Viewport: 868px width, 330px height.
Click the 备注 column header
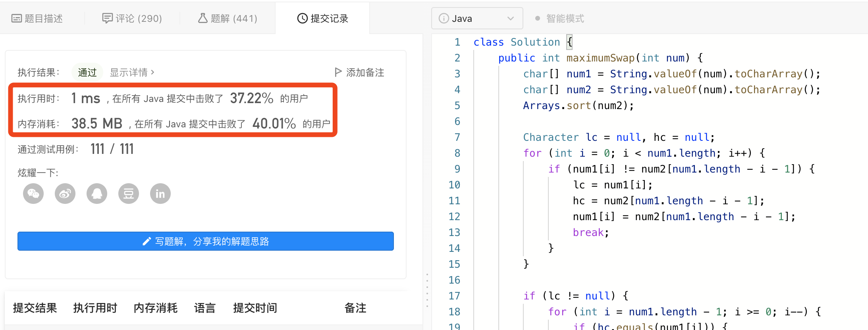click(x=355, y=308)
